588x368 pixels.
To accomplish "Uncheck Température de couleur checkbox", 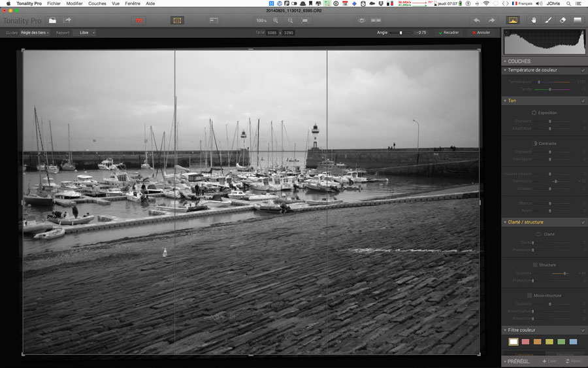I will [x=583, y=70].
